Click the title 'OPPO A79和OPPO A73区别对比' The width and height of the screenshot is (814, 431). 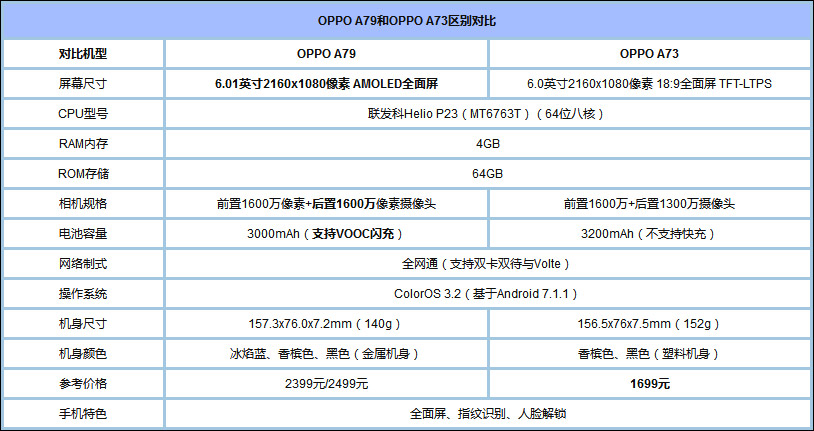tap(407, 21)
